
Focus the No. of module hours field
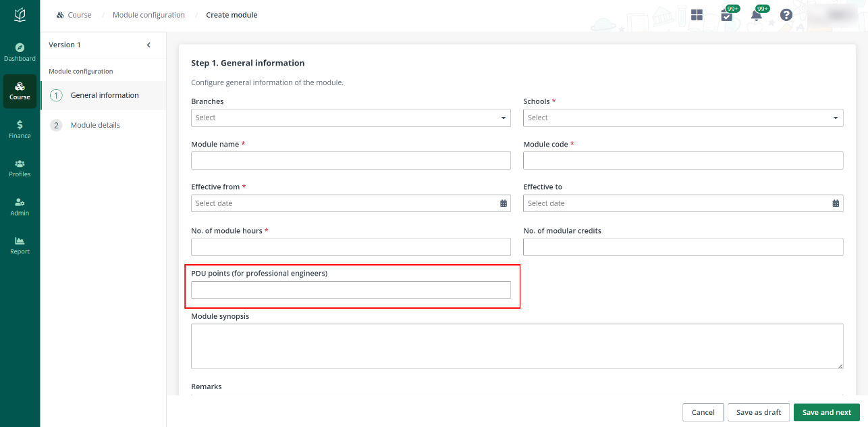pos(351,247)
